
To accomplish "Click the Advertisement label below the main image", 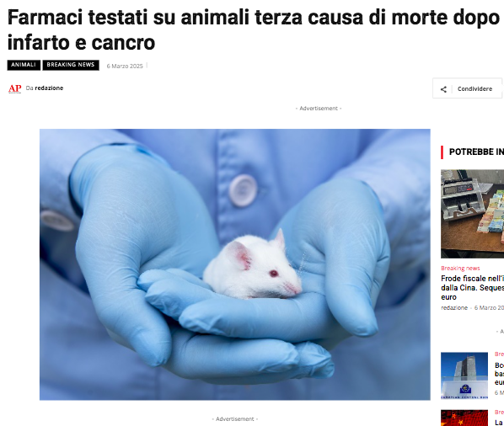I will [234, 419].
